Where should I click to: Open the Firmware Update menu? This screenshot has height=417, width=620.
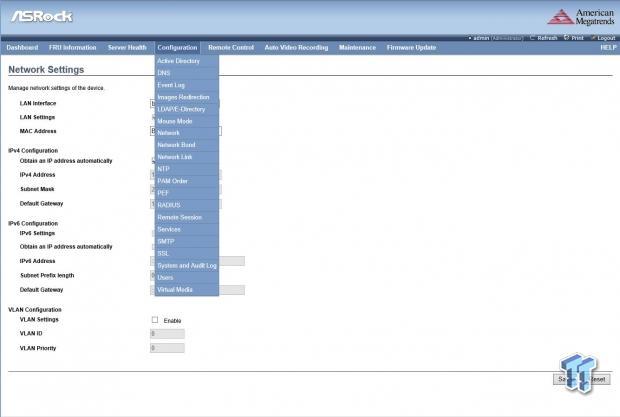point(411,47)
